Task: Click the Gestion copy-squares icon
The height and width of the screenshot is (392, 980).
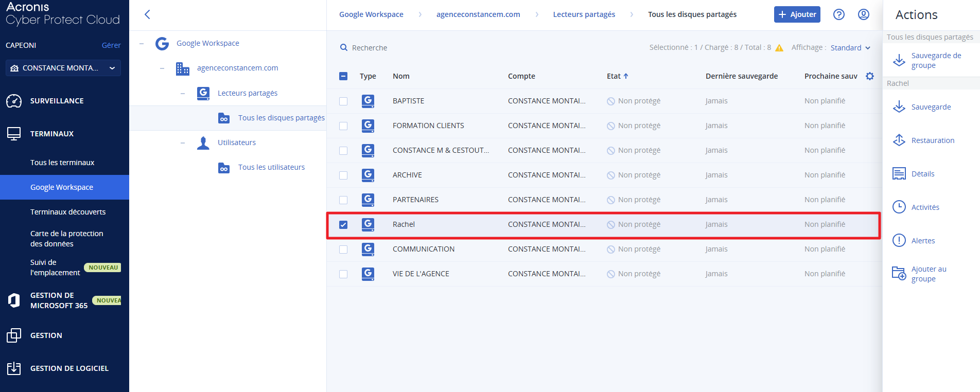Action: tap(14, 335)
